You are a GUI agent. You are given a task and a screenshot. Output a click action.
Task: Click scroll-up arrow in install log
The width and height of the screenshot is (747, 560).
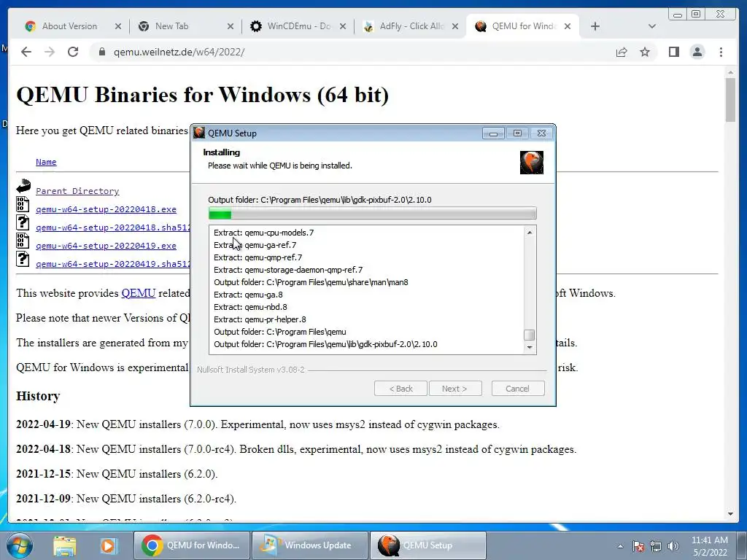point(530,233)
